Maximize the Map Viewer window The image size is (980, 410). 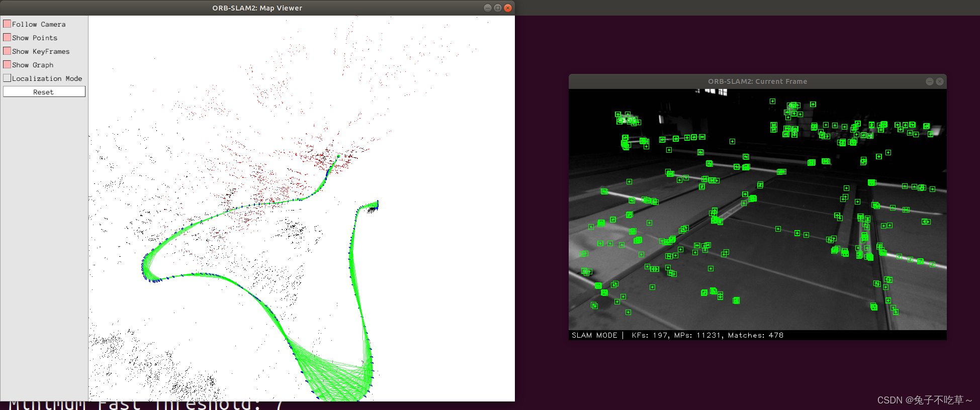coord(498,8)
